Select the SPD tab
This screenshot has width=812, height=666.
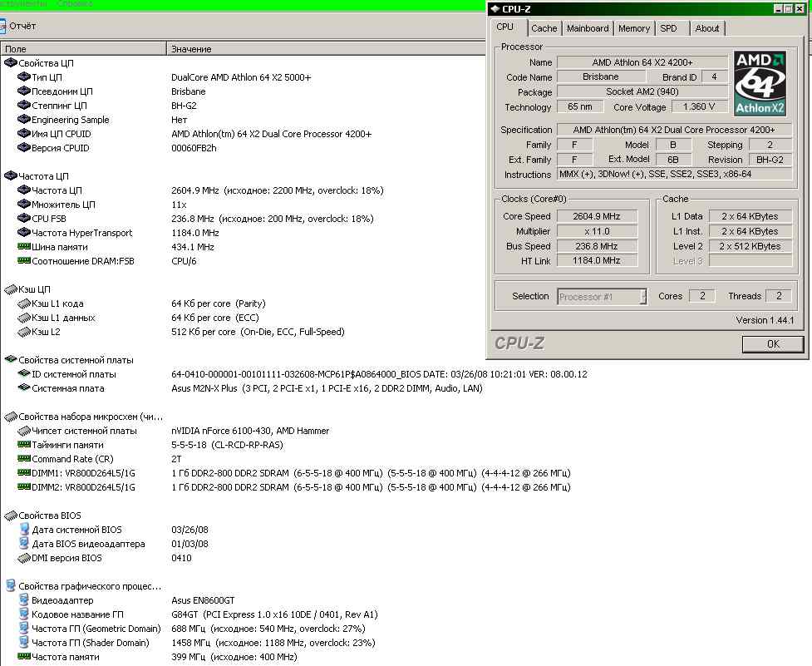click(668, 28)
